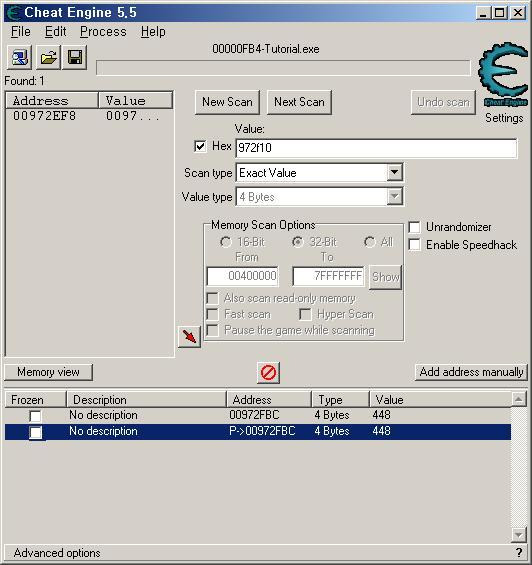
Task: Click the process name 00000FB4-Tutorial.exe
Action: coord(266,49)
